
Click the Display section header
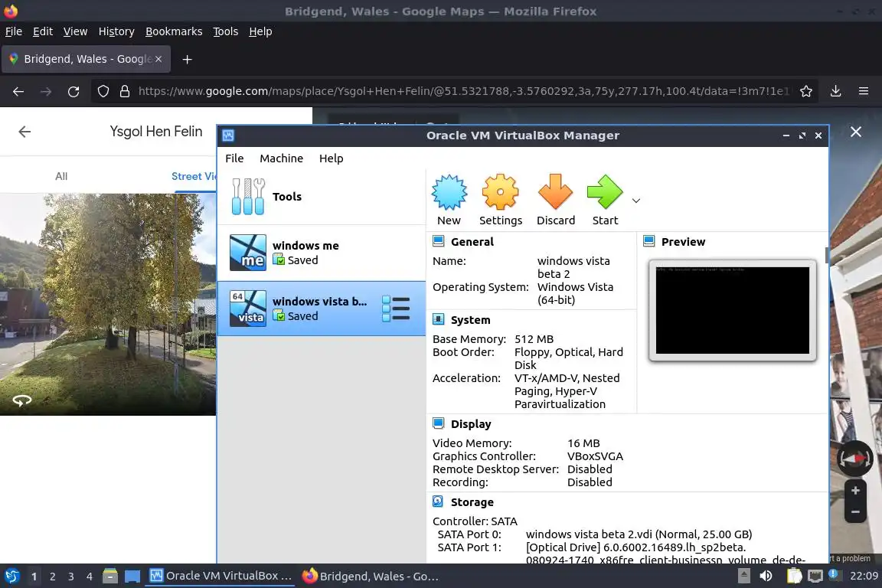(471, 424)
